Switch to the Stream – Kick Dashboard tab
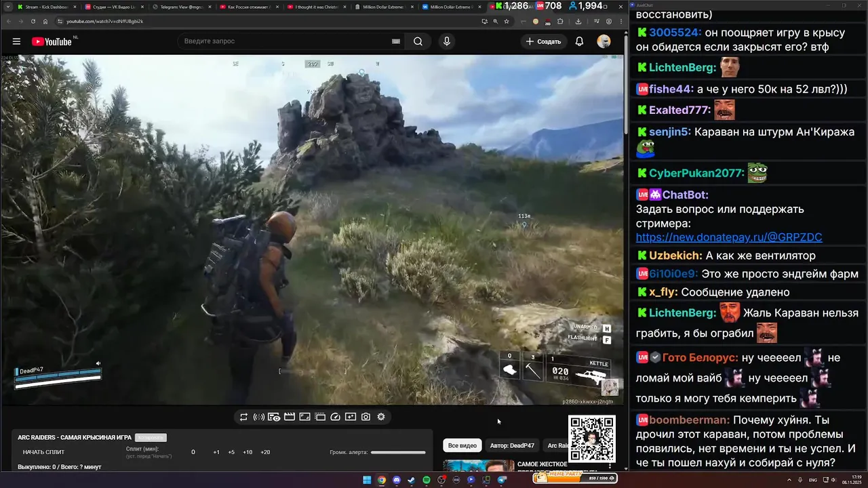868x488 pixels. [46, 7]
